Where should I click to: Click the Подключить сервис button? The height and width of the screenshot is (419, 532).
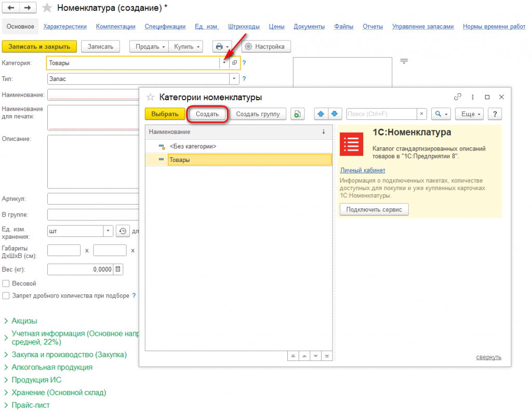tap(374, 210)
